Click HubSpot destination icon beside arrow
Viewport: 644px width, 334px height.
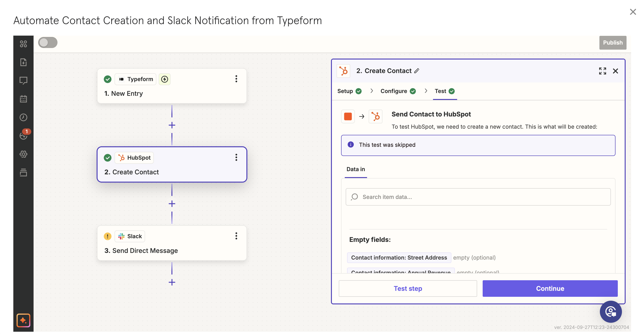click(x=375, y=116)
